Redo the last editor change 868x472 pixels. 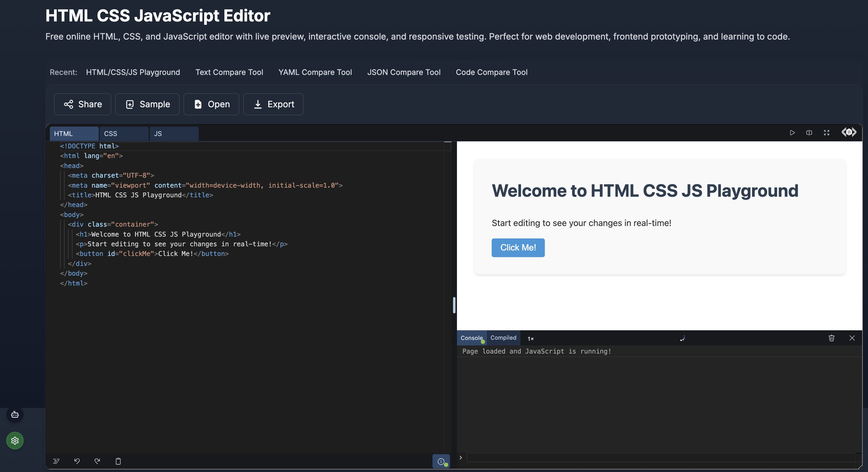click(97, 461)
